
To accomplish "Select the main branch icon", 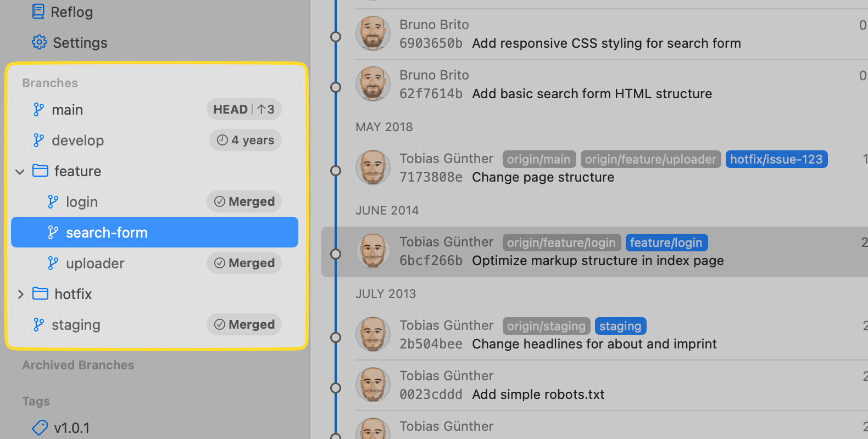I will [x=38, y=110].
